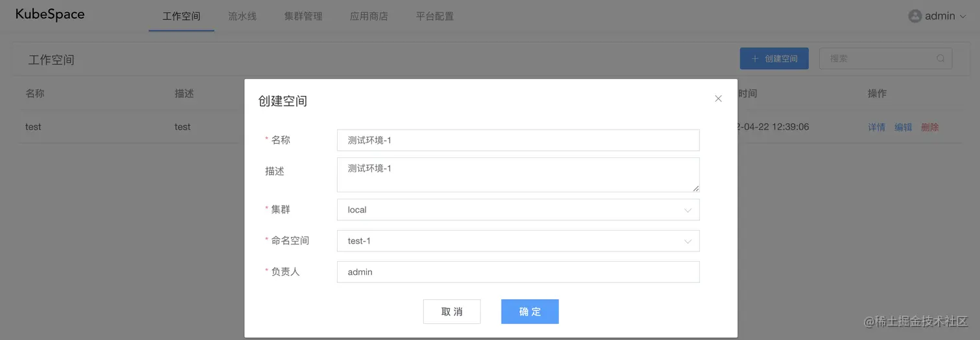Click the 搜索 search box
The width and height of the screenshot is (980, 340).
point(885,58)
